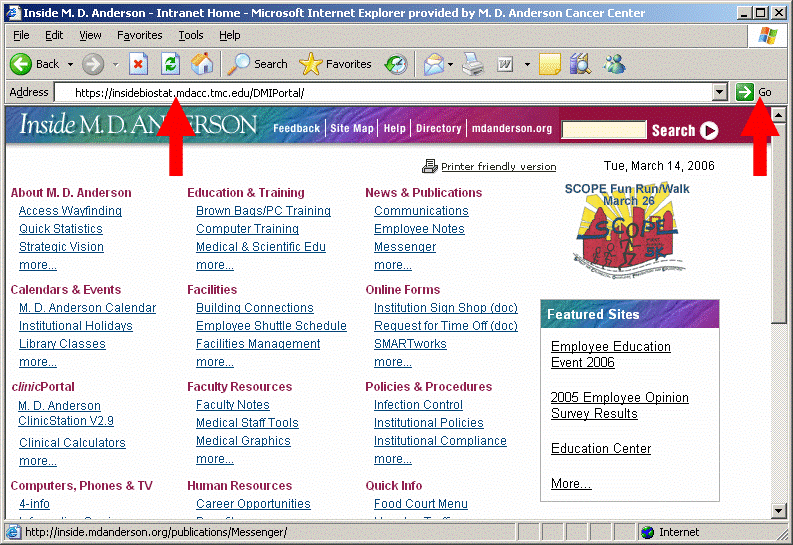Print the page with the printer icon
Screen dimensions: 793x545
(473, 64)
